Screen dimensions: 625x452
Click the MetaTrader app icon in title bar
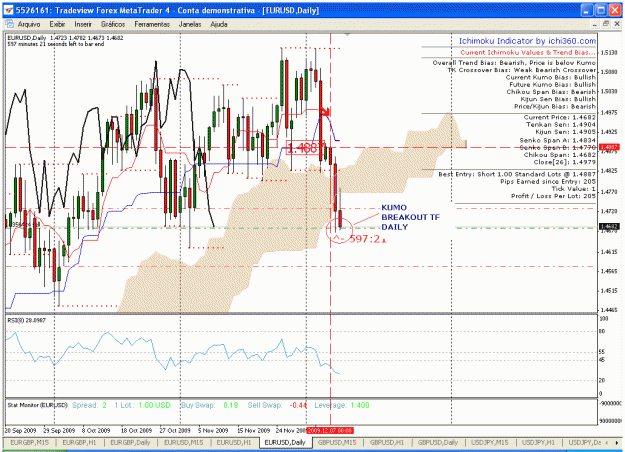click(8, 10)
